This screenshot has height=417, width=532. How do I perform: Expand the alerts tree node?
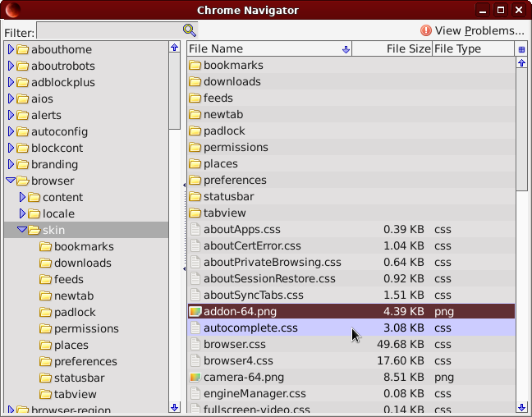[11, 115]
